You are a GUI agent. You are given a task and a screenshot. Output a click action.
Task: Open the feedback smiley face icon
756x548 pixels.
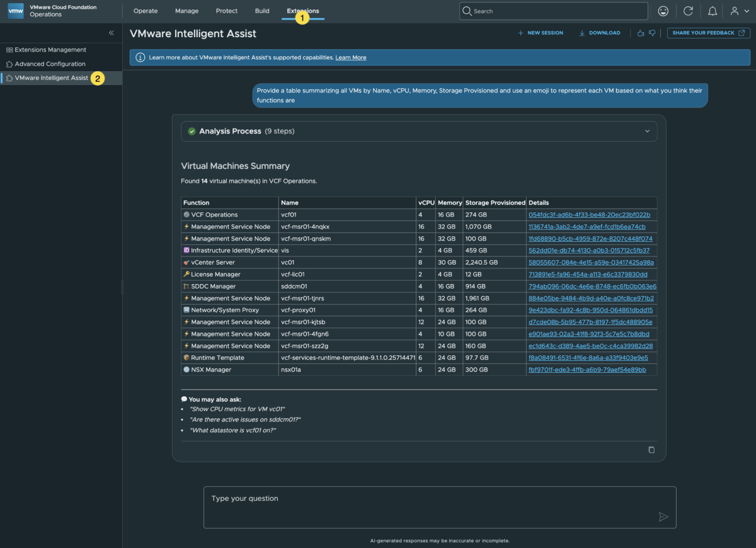tap(663, 11)
